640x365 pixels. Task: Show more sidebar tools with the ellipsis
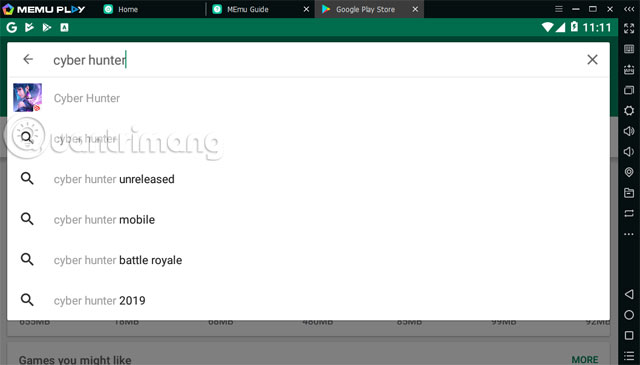click(x=629, y=234)
